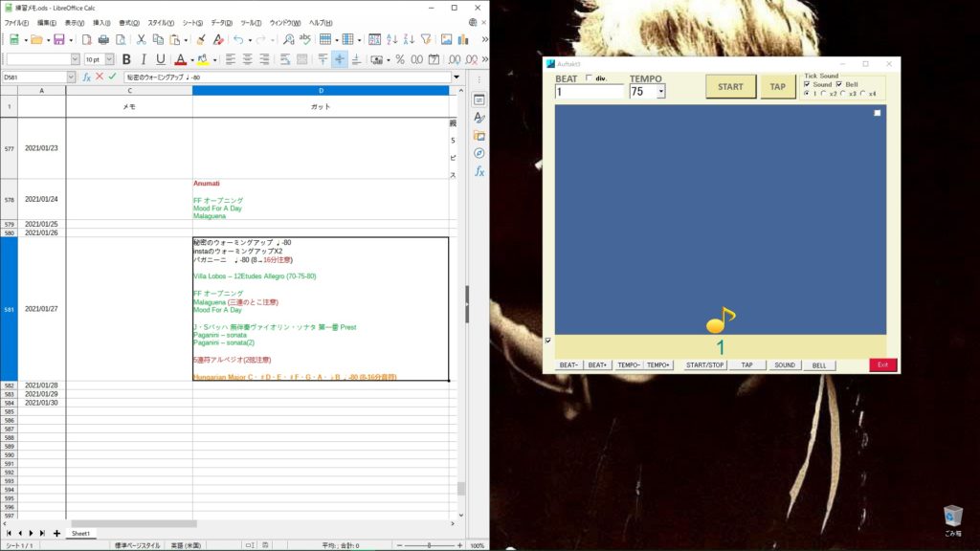Open the Name Box cell reference dropdown

(71, 77)
